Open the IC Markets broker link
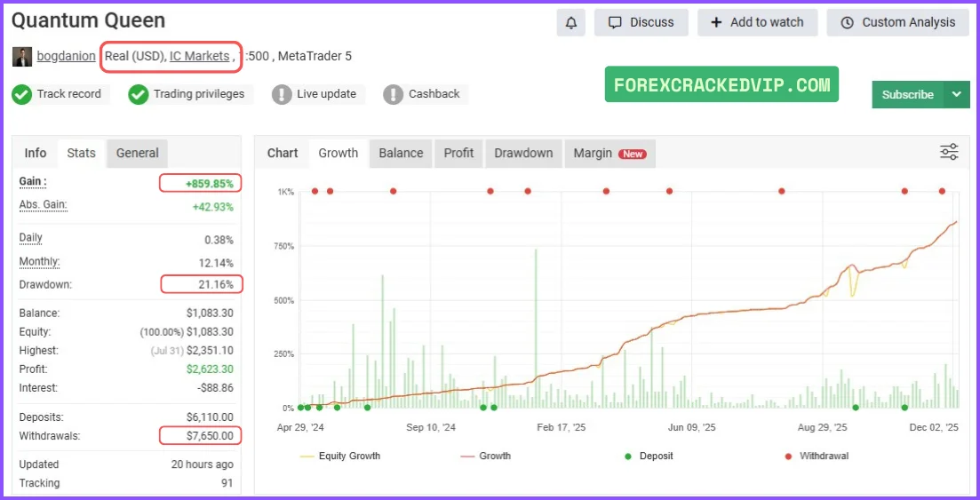 tap(199, 56)
